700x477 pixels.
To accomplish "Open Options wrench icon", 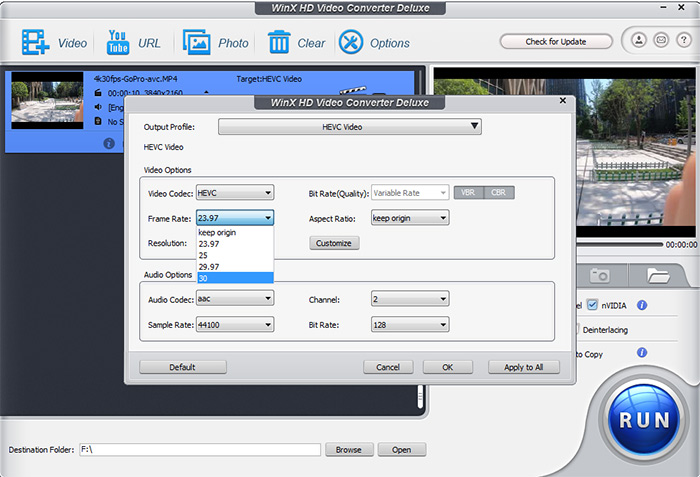I will click(351, 42).
